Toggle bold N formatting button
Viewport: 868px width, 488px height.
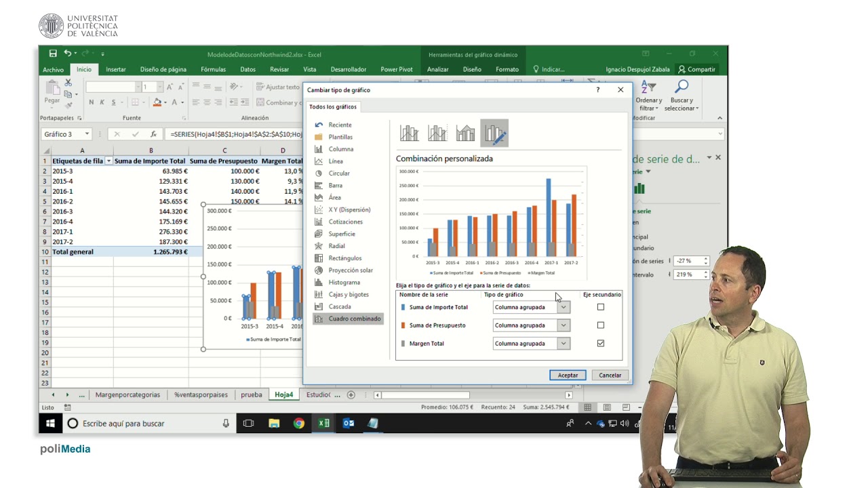[x=91, y=102]
